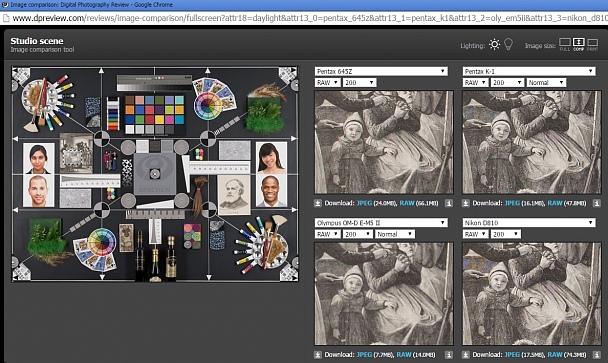Click download icon under Olympus OM-D crop
The height and width of the screenshot is (363, 608).
[318, 355]
